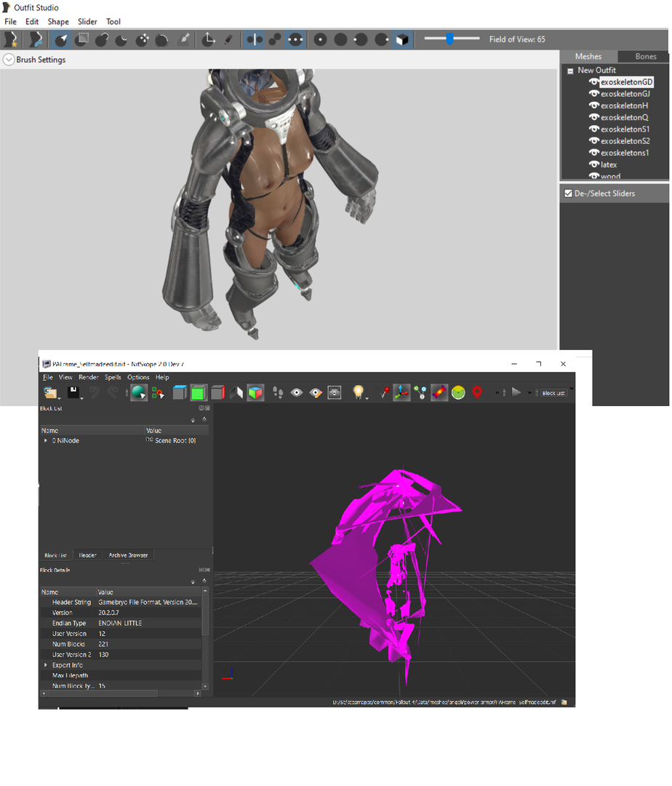
Task: Toggle Edit Connected Only mode
Action: click(x=275, y=39)
